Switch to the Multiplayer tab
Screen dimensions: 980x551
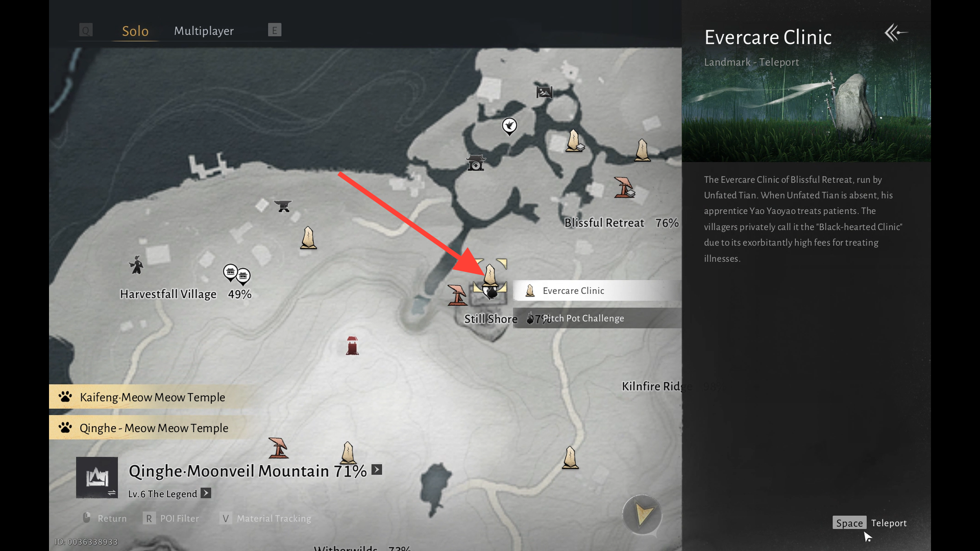tap(204, 31)
